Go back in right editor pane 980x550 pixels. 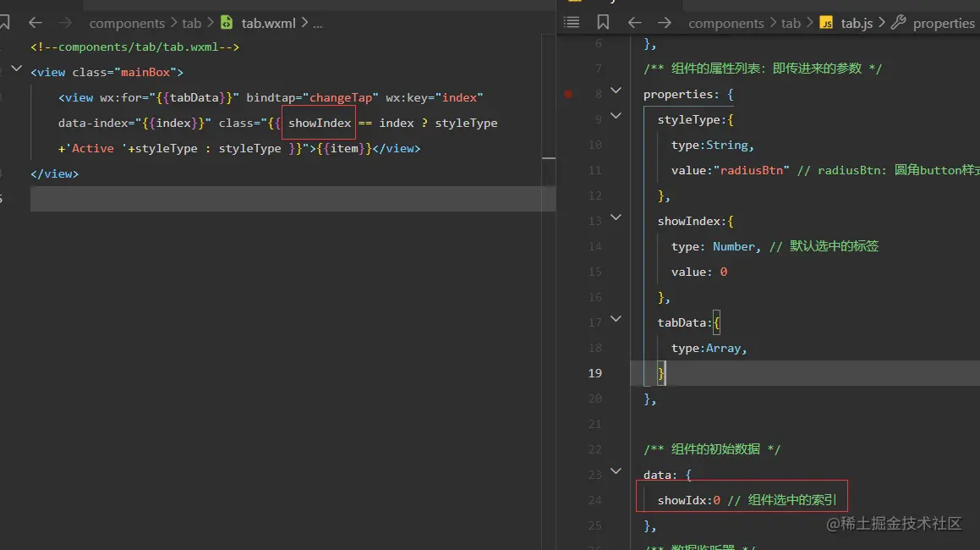coord(634,23)
